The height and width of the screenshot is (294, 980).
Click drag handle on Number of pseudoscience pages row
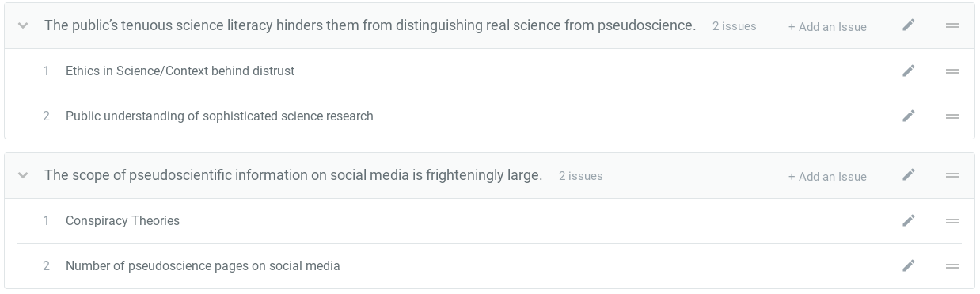[952, 265]
